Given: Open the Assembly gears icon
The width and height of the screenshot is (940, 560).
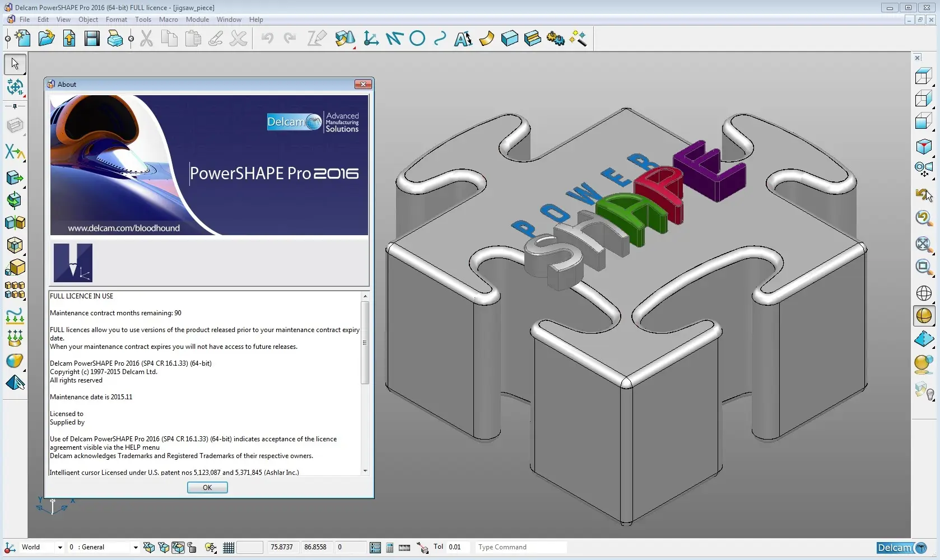Looking at the screenshot, I should pos(555,39).
